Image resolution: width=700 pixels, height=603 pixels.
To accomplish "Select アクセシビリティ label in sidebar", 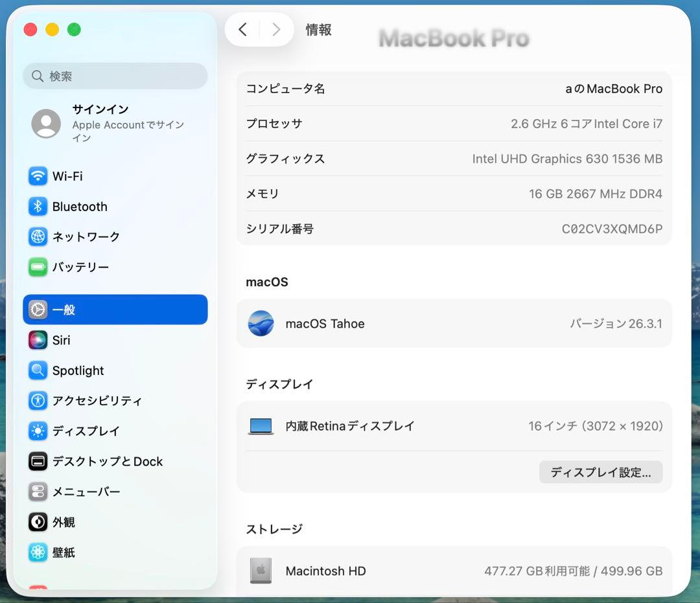I will click(x=97, y=400).
